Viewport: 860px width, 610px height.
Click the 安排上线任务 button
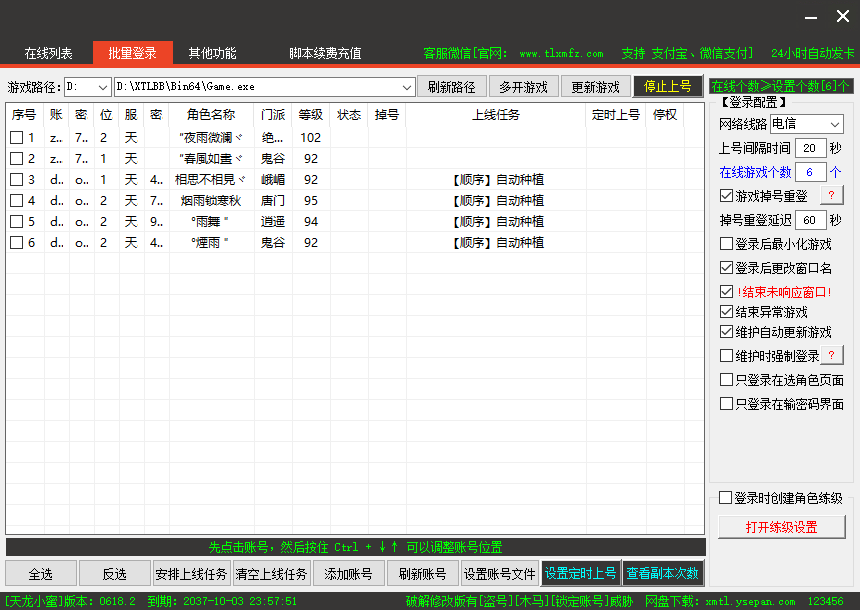tap(191, 574)
